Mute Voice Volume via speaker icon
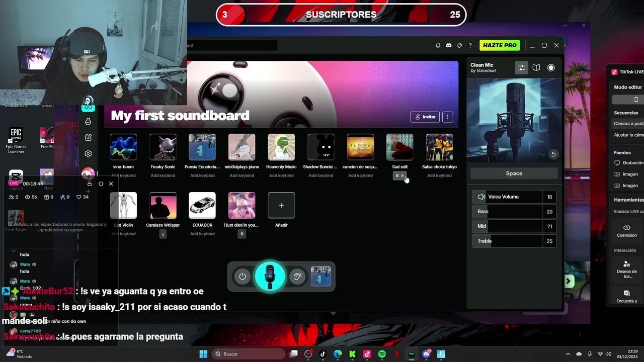The image size is (644, 362). pos(481,197)
